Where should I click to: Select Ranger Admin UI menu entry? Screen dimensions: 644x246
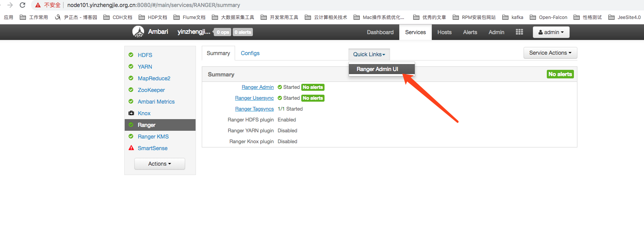click(x=382, y=69)
